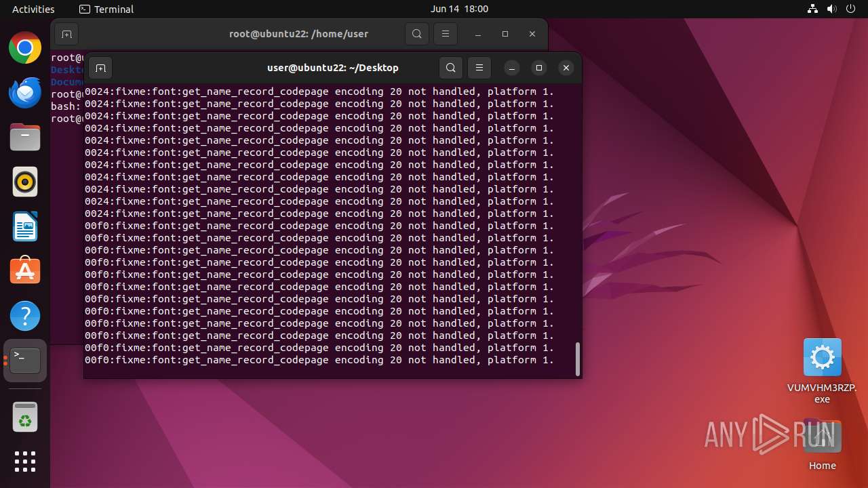868x488 pixels.
Task: Click the user@ubuntu22: ~/Desktop title bar
Action: 333,68
